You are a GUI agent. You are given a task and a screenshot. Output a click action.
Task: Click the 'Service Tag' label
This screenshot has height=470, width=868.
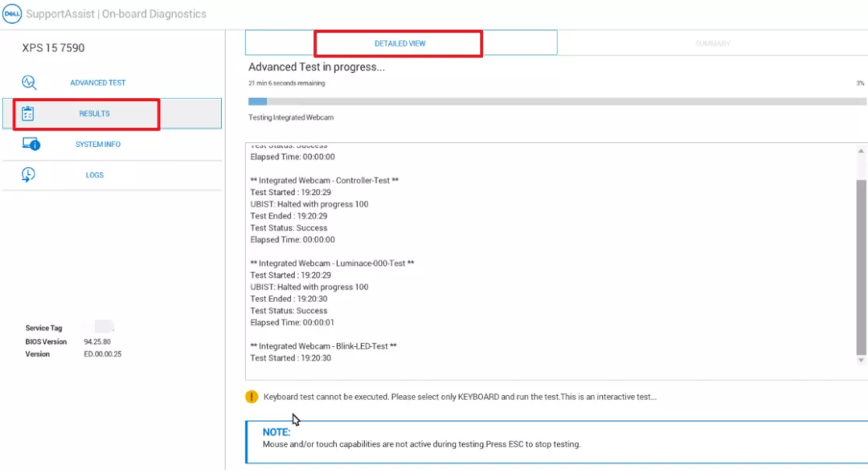click(43, 328)
